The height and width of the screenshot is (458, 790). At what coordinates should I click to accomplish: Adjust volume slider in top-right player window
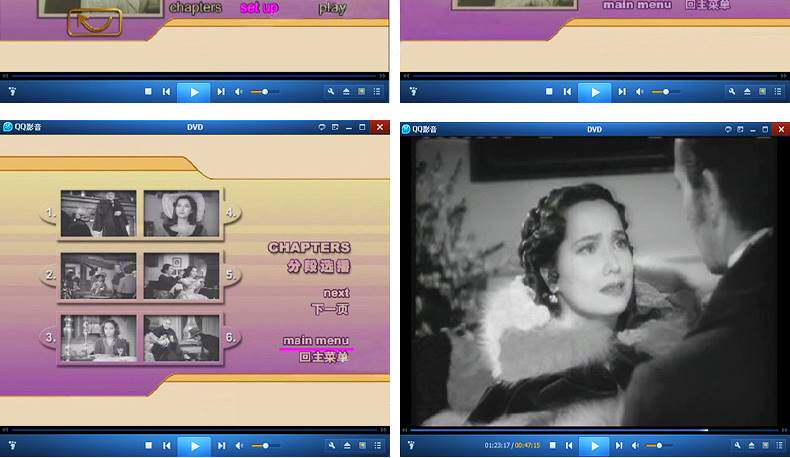click(665, 92)
